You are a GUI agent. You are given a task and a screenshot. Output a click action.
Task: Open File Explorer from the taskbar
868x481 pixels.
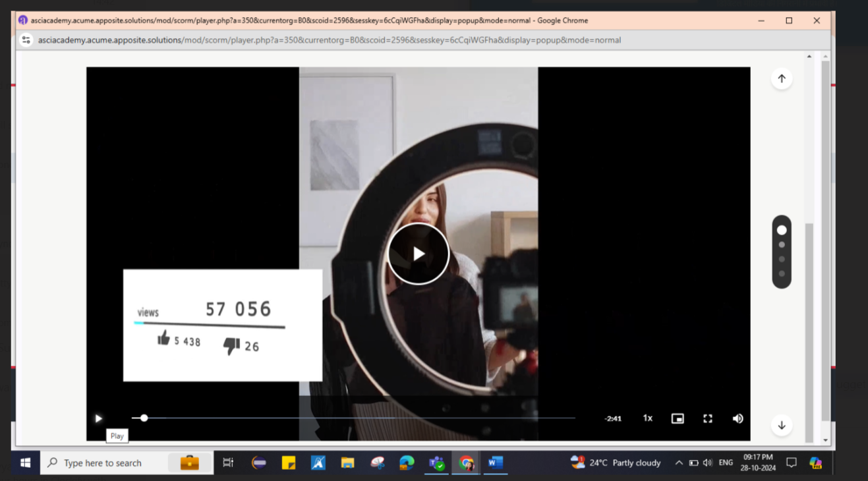coord(348,463)
